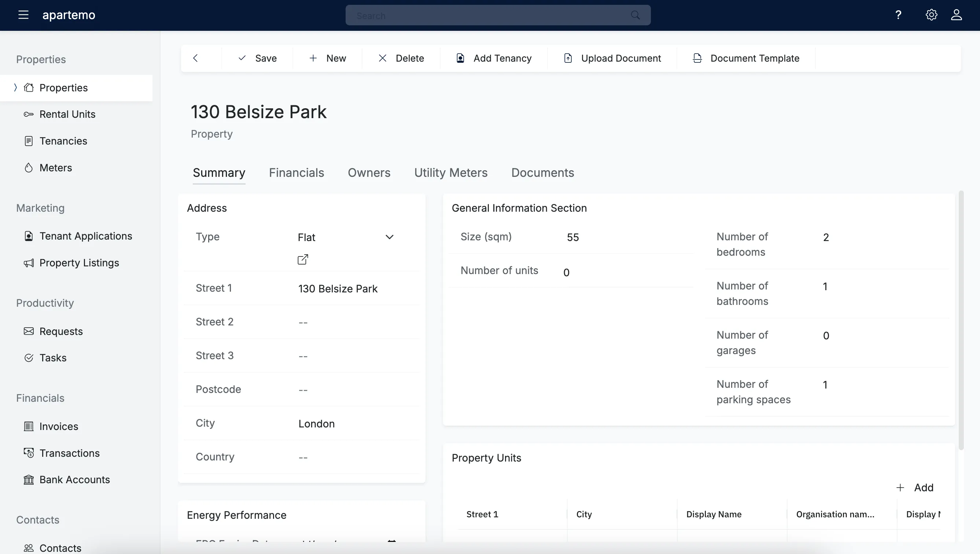Collapse the Properties tree item chevron

15,88
